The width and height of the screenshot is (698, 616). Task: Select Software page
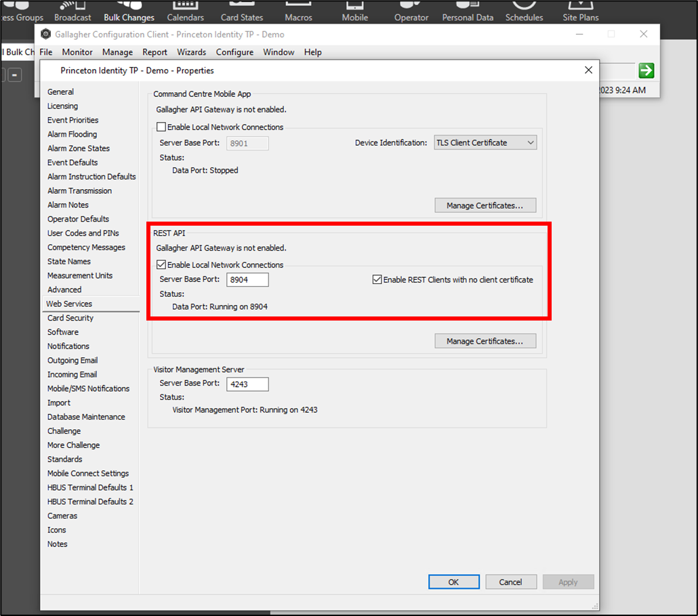coord(63,332)
